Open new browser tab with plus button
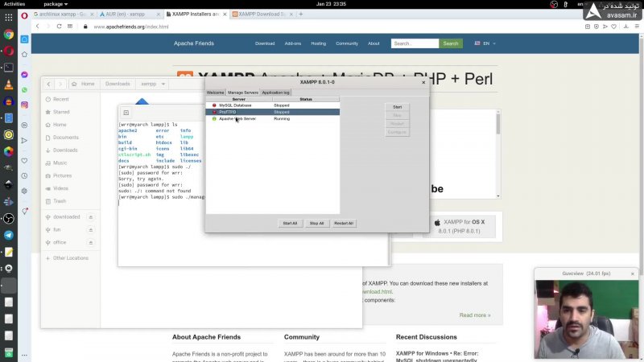The height and width of the screenshot is (362, 644). (x=300, y=14)
